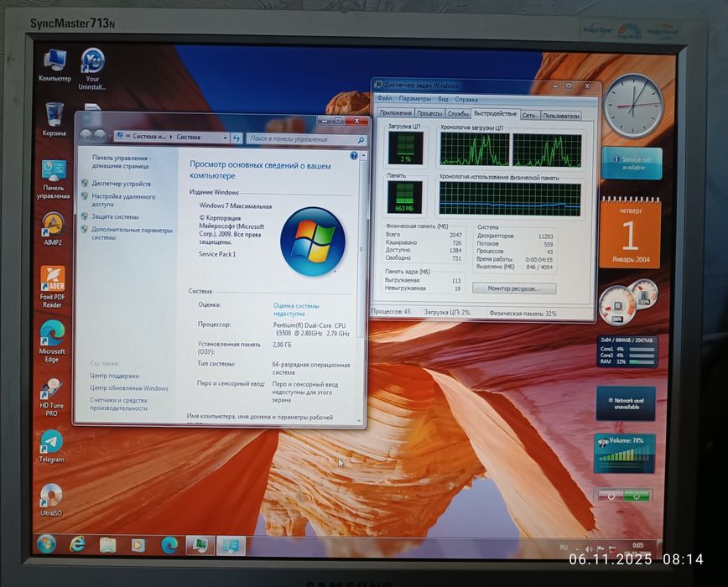Open Диспетчер устройств link
Screen dimensions: 728x587
click(121, 184)
